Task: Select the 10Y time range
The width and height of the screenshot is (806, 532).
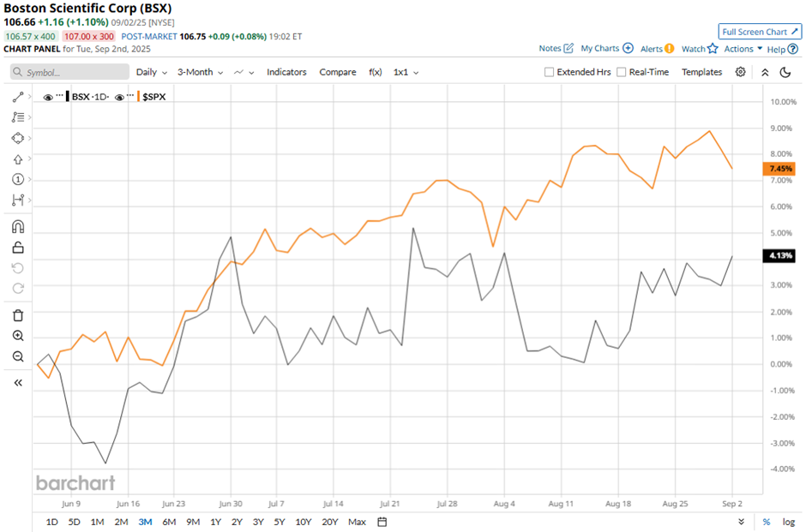Action: [x=304, y=522]
